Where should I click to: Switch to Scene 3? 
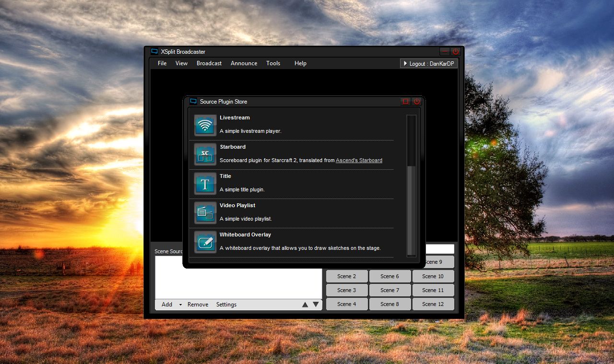(x=347, y=290)
